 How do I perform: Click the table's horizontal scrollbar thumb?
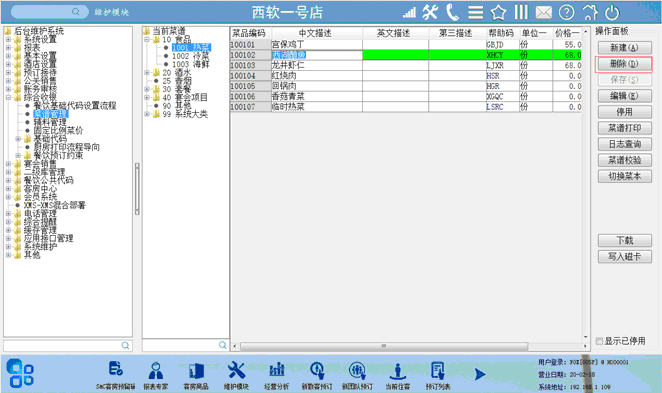(384, 346)
